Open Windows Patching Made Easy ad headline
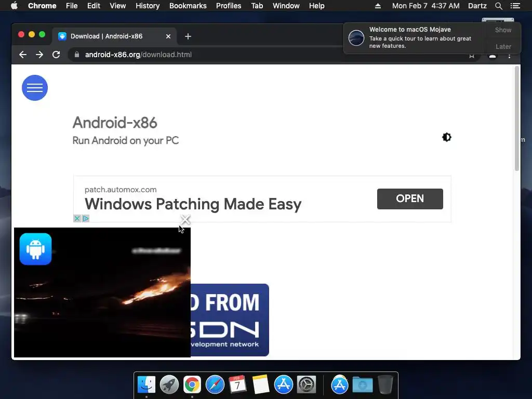Image resolution: width=532 pixels, height=399 pixels. click(x=193, y=204)
